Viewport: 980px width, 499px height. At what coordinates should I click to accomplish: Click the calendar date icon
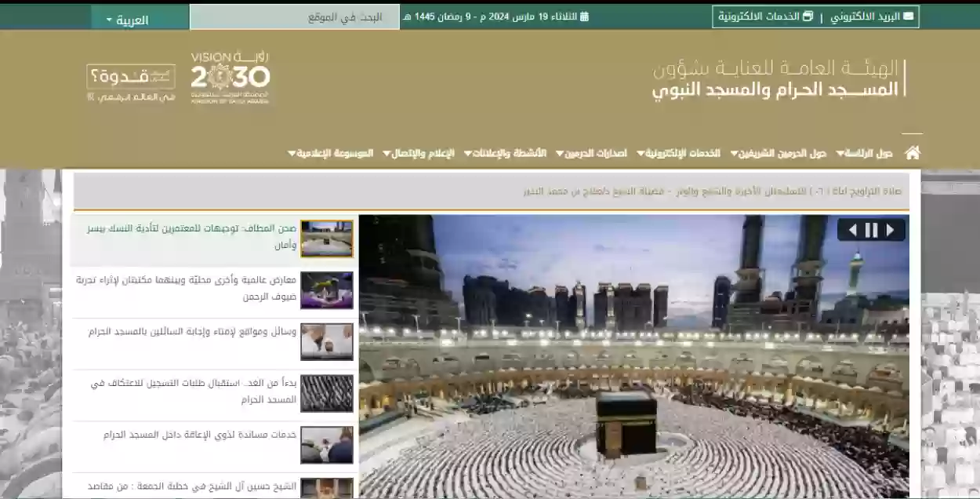(584, 16)
